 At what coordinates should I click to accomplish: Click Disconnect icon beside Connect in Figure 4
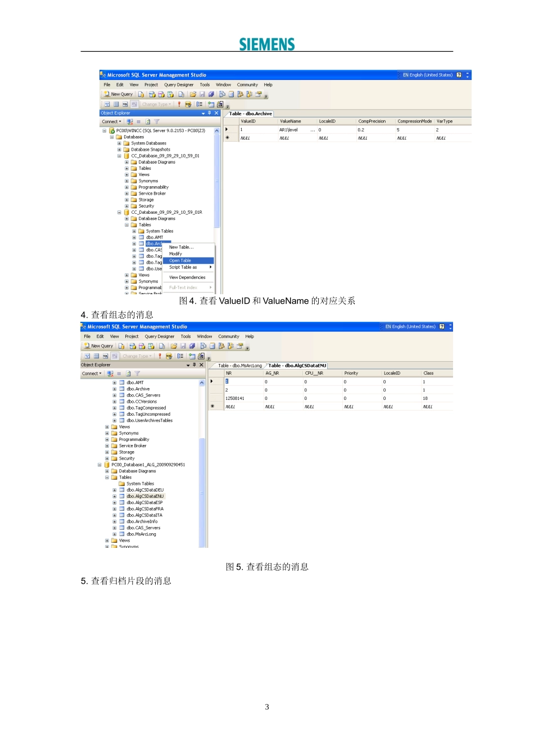point(130,121)
